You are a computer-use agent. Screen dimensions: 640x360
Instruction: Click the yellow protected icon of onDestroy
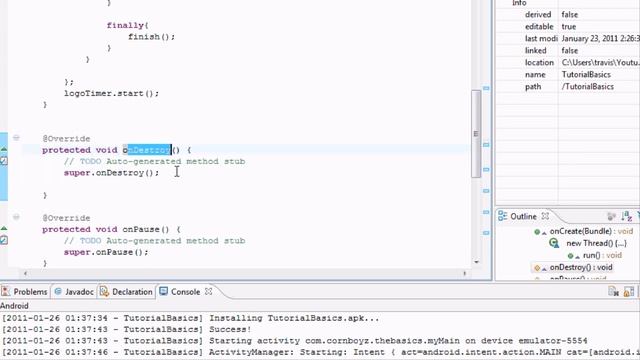pos(537,268)
